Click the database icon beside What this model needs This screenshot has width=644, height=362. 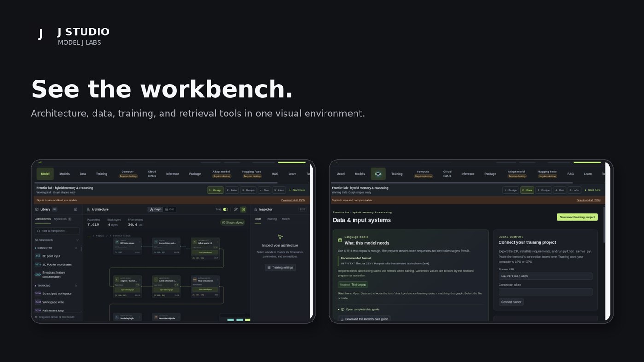point(340,240)
